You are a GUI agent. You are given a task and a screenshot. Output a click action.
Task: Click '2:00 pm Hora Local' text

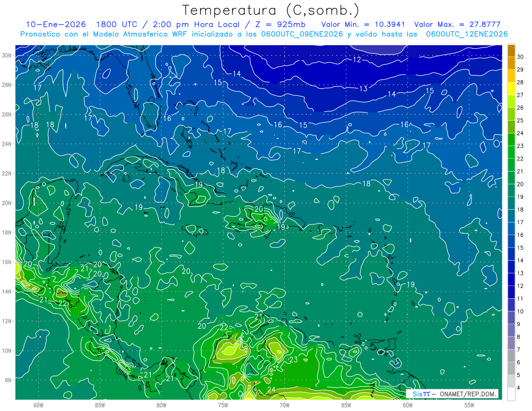(x=196, y=24)
